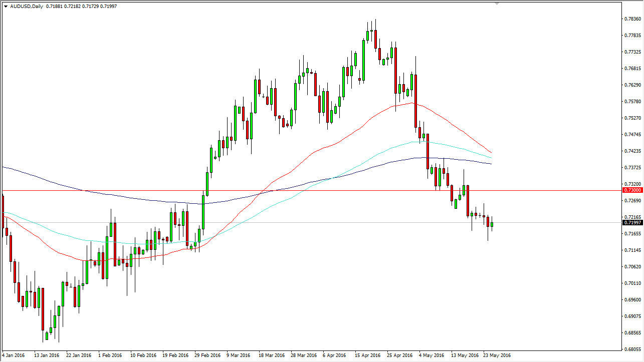Image resolution: width=644 pixels, height=362 pixels.
Task: Click the 0.78360 price axis label
Action: 632,18
